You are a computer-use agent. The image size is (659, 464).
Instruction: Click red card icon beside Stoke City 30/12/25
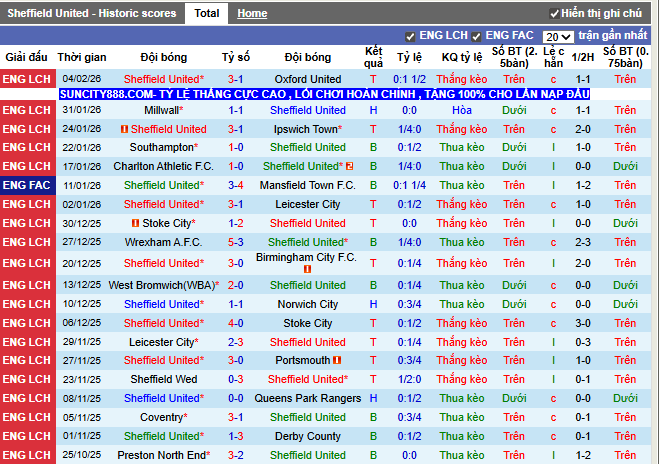[135, 223]
